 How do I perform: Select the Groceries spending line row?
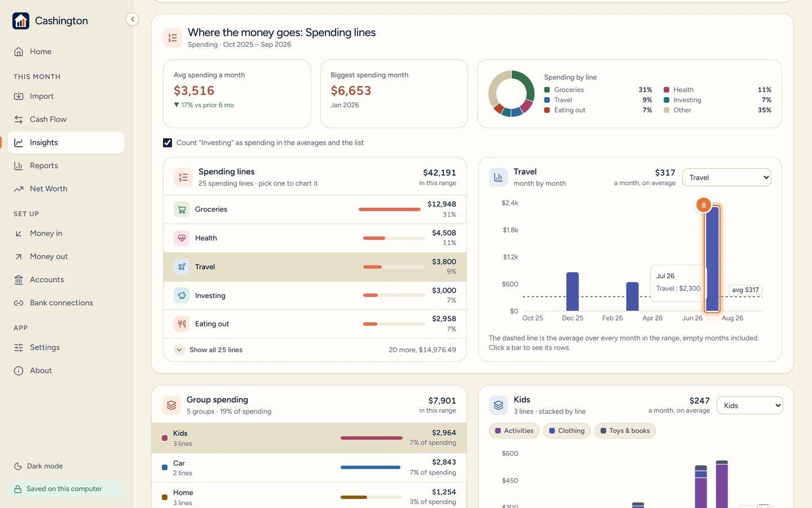(x=315, y=209)
